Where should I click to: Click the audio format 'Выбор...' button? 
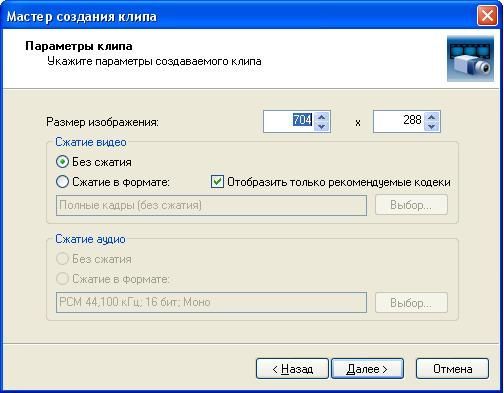[411, 303]
